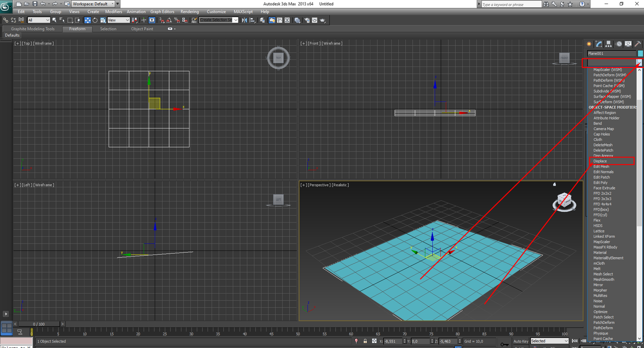Click the Unlink Selection tool

(x=14, y=20)
